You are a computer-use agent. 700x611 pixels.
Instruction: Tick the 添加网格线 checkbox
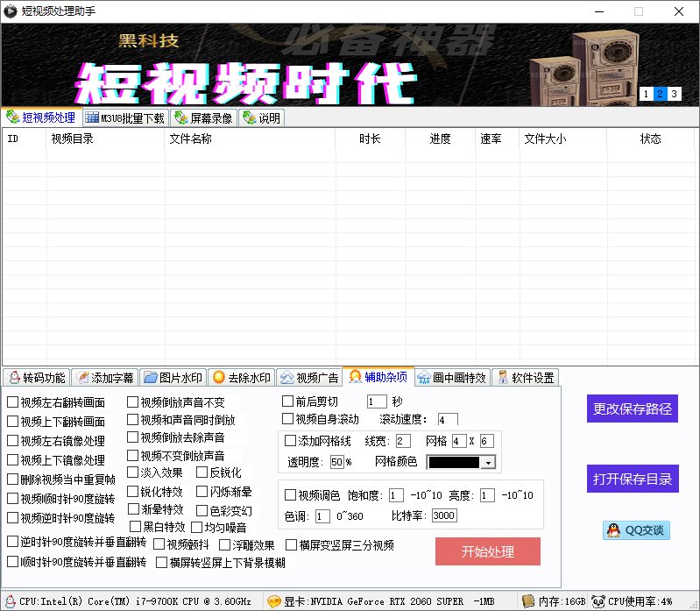click(x=291, y=440)
